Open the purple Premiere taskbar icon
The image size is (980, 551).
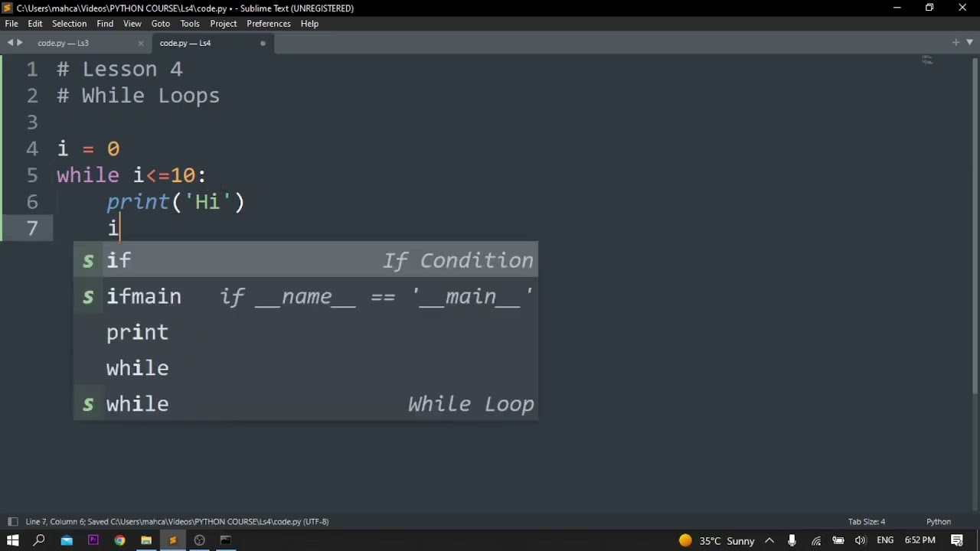(x=93, y=540)
